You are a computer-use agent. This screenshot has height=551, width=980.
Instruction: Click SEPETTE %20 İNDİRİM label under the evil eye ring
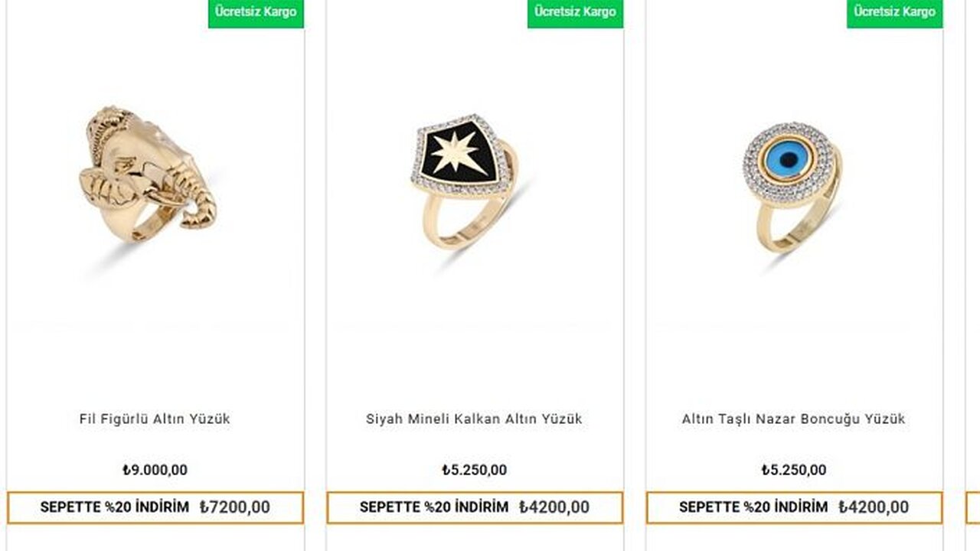753,507
